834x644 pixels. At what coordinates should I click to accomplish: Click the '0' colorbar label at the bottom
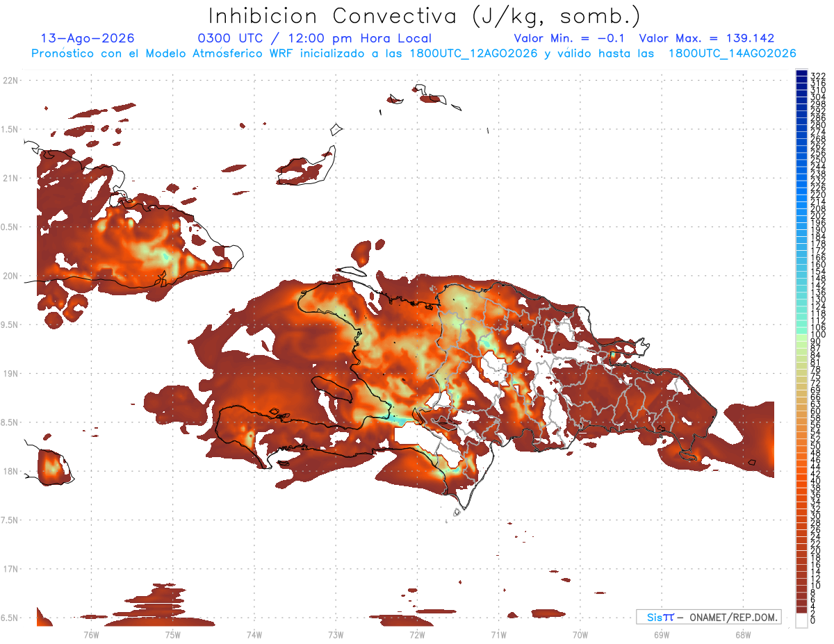click(813, 621)
